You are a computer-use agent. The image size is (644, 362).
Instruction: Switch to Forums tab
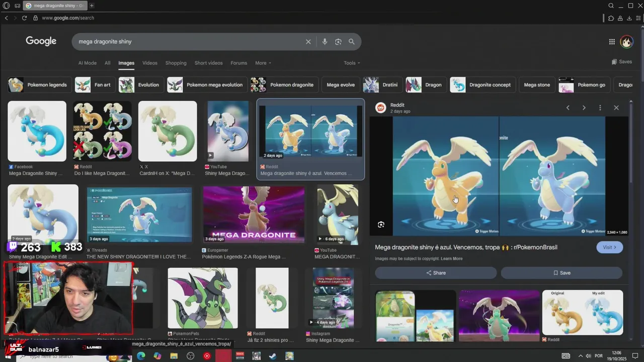click(238, 63)
